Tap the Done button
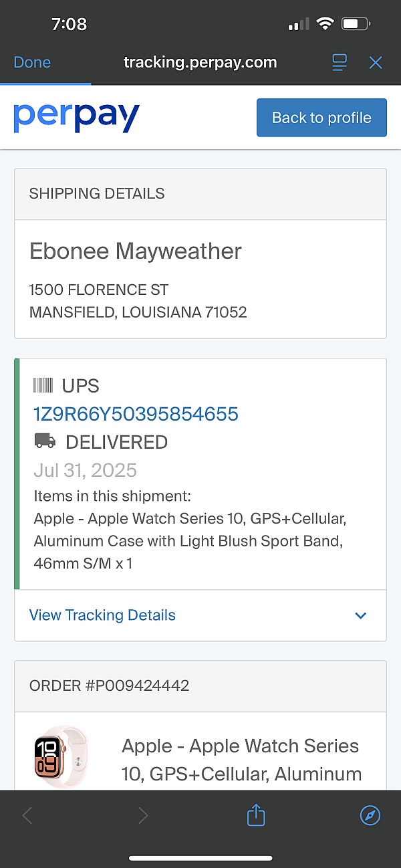The width and height of the screenshot is (401, 868). [32, 63]
